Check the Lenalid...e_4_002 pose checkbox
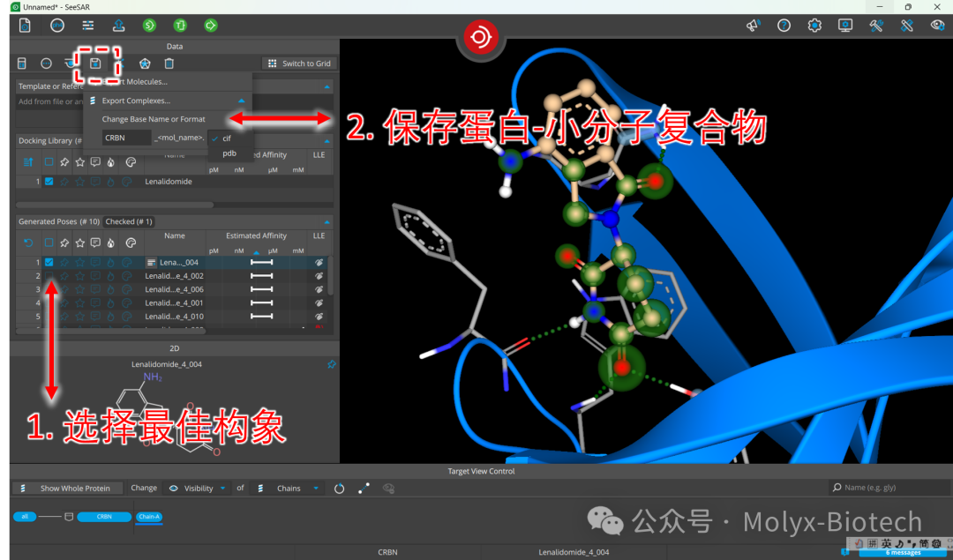The height and width of the screenshot is (560, 953). point(49,276)
